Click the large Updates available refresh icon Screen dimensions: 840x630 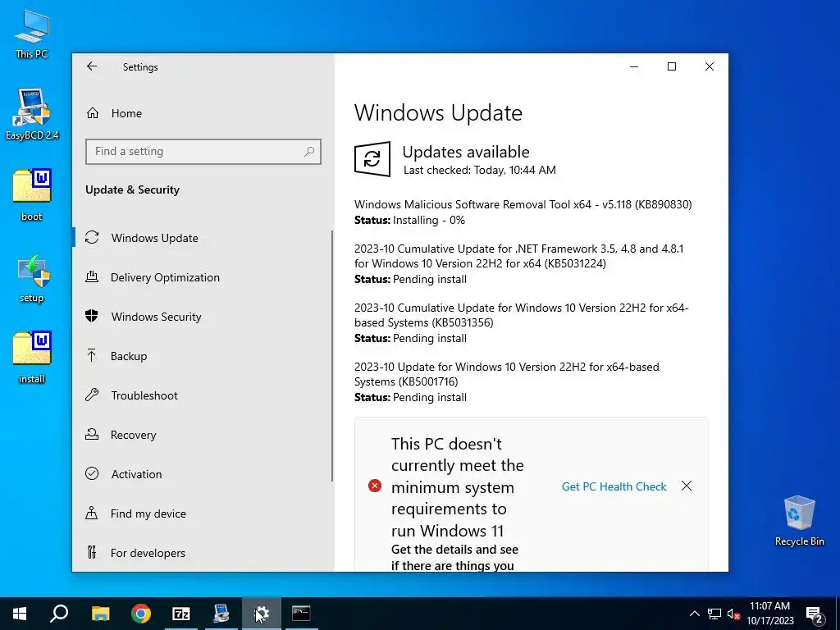(372, 158)
